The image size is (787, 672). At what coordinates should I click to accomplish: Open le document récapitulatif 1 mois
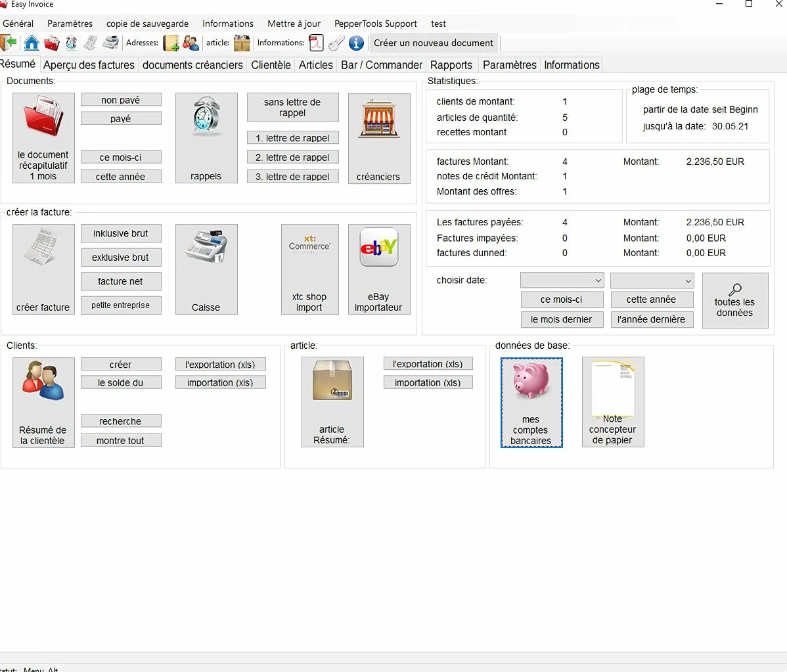[x=43, y=138]
